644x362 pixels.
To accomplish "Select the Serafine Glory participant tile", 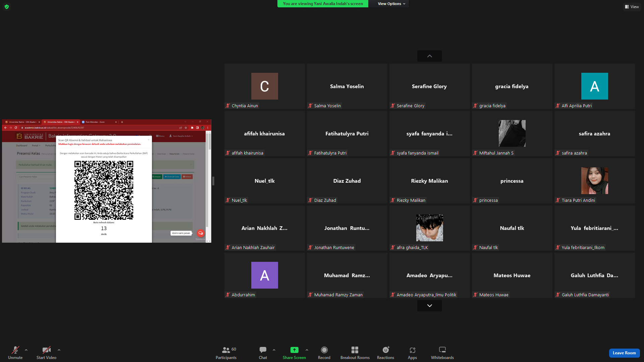I will click(x=429, y=86).
